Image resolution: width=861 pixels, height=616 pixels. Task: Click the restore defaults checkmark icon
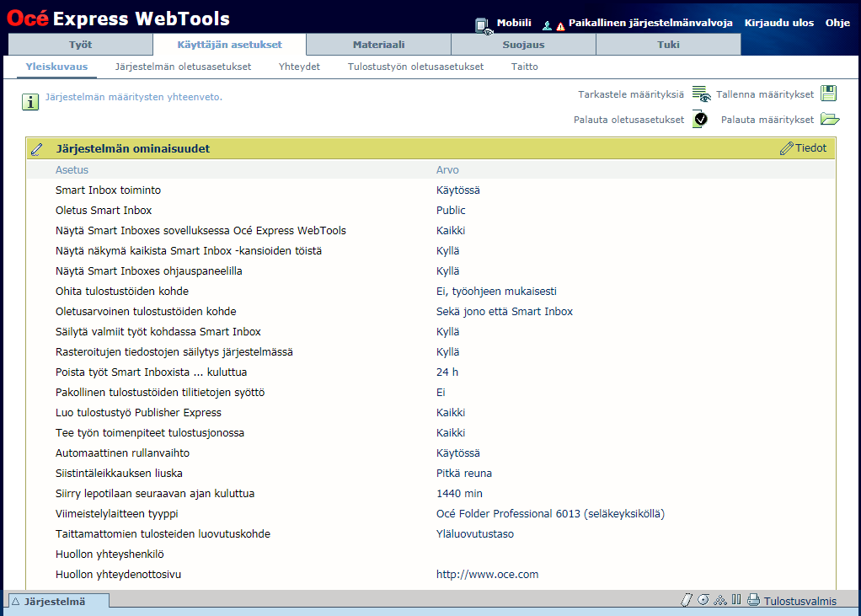[700, 119]
